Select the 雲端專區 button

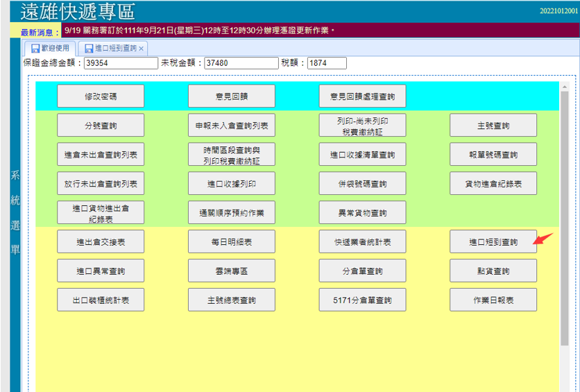[231, 271]
